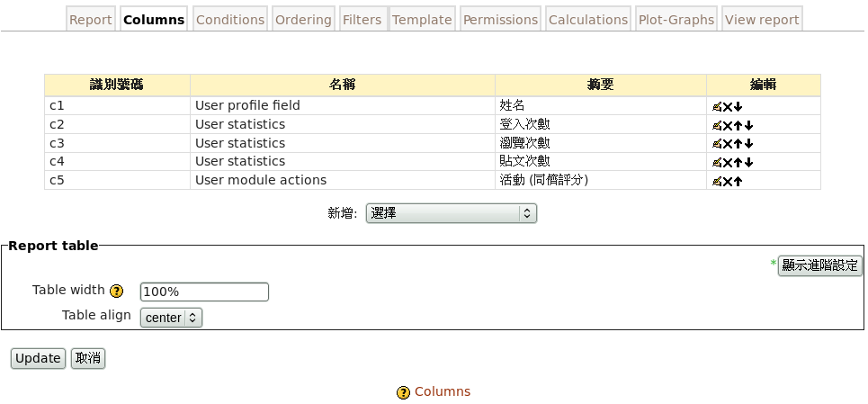Move column c5 up with the arrow icon
The image size is (868, 404).
(738, 182)
